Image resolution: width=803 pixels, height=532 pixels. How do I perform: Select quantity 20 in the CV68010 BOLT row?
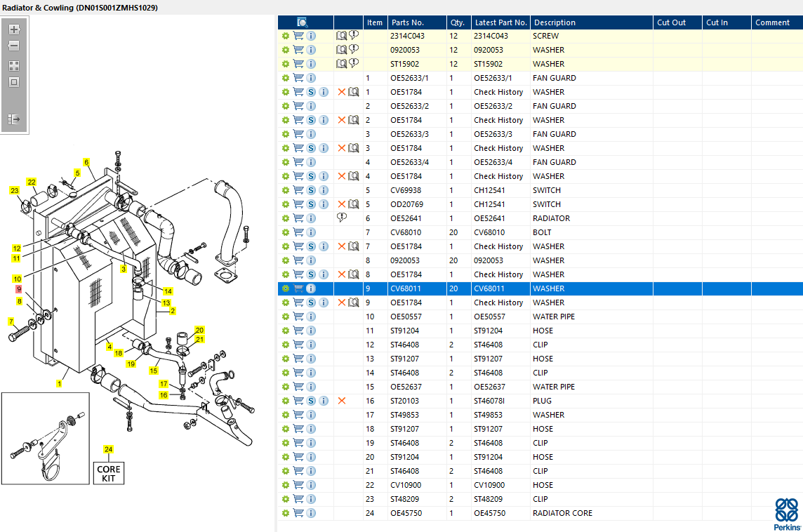click(453, 232)
